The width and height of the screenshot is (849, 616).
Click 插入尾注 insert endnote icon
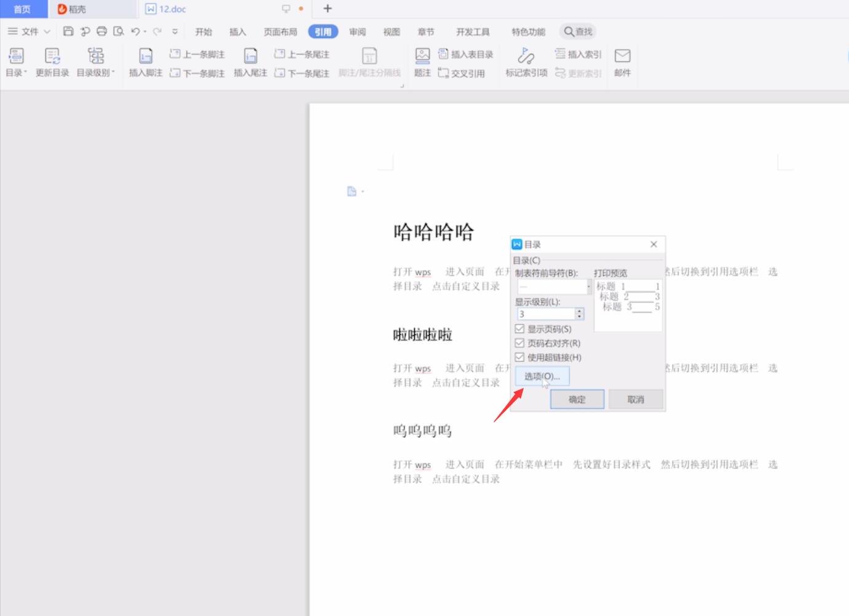pos(250,62)
